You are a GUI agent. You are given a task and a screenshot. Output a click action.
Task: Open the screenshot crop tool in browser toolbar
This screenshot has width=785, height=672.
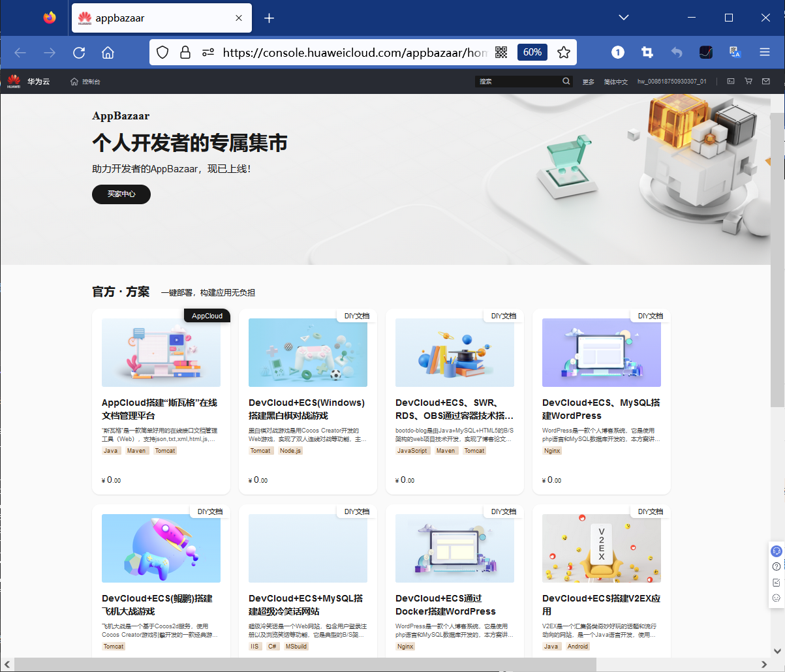click(x=647, y=52)
